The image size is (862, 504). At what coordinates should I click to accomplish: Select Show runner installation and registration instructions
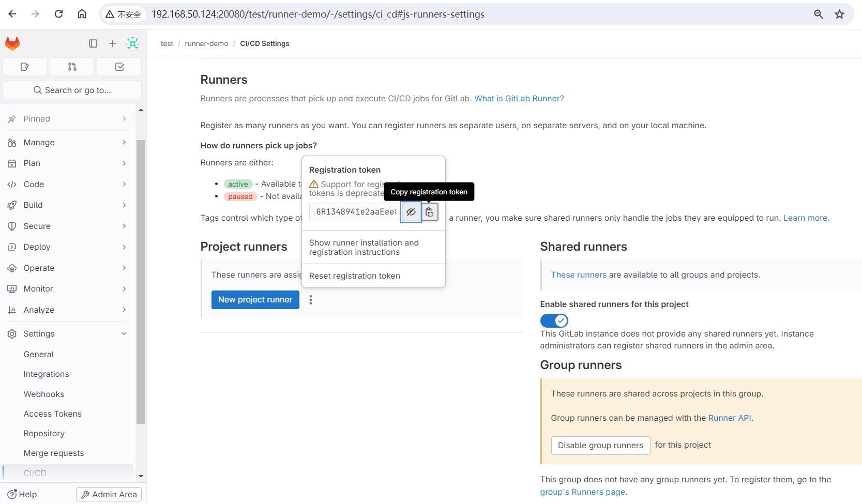(x=364, y=247)
